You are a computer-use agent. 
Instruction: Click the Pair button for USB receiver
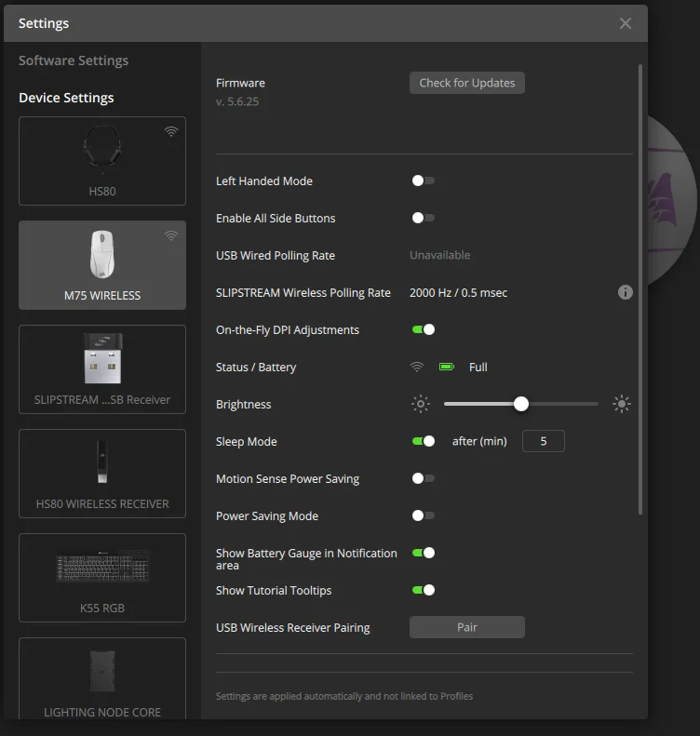(467, 627)
